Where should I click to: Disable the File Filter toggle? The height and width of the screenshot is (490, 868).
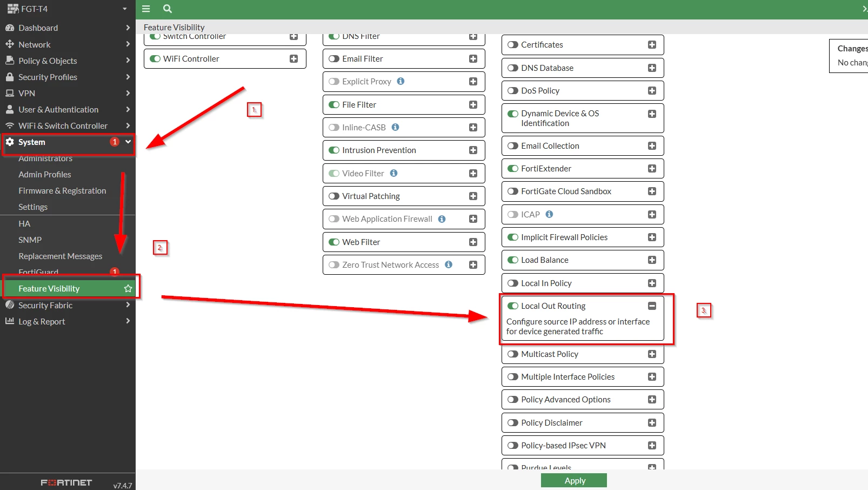334,105
